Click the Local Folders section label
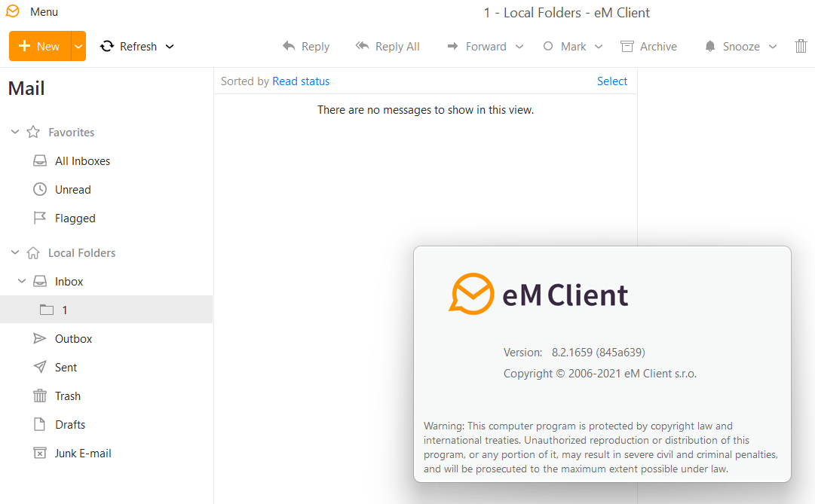The width and height of the screenshot is (815, 504). tap(81, 253)
